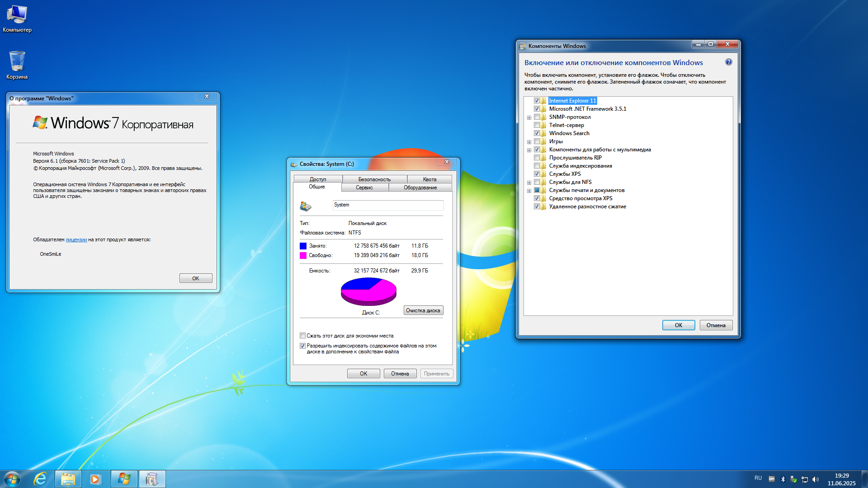Open the network status tray icon

[x=805, y=479]
